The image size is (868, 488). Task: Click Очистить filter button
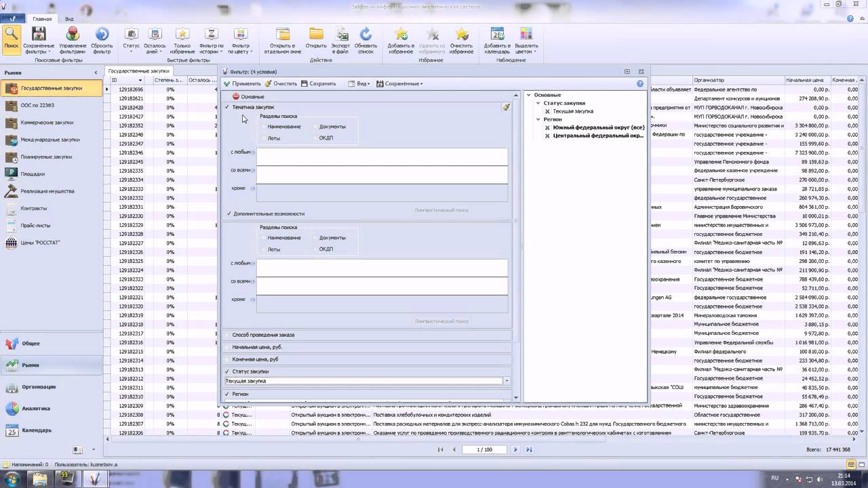(x=281, y=83)
